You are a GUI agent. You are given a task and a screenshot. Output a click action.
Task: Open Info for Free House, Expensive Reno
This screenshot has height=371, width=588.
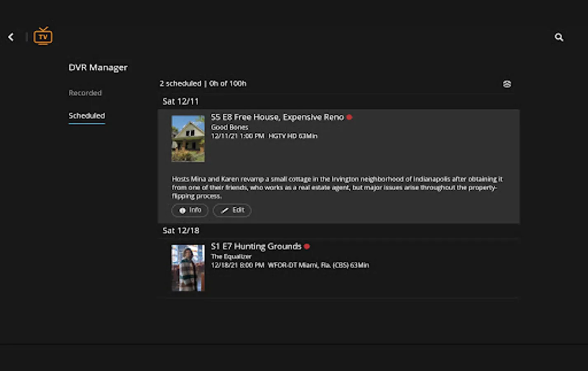coord(190,210)
